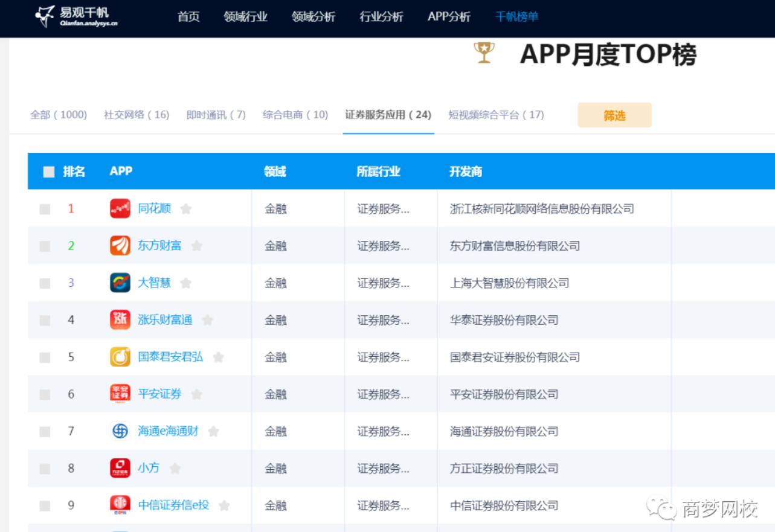775x532 pixels.
Task: Click the 海通e海通财 app icon
Action: 120,431
